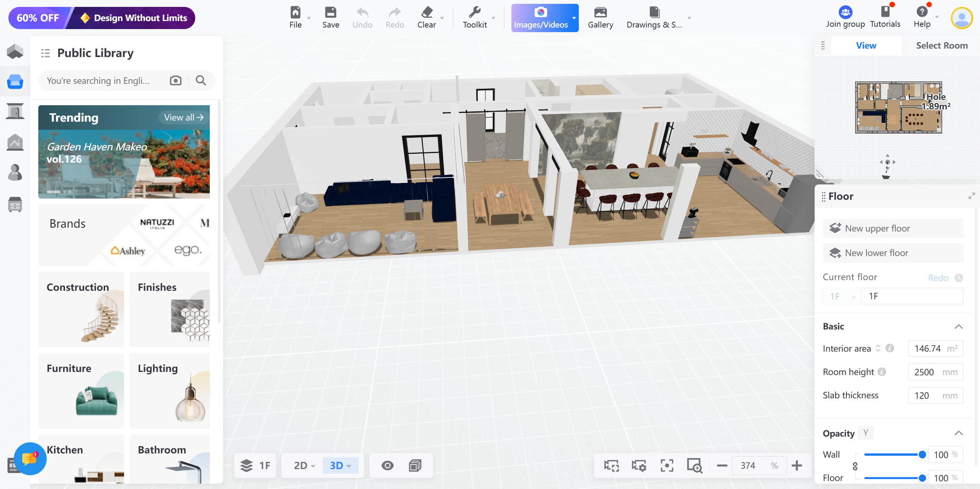Open the floor plan sidebar icon
The width and height of the screenshot is (980, 489).
15,51
